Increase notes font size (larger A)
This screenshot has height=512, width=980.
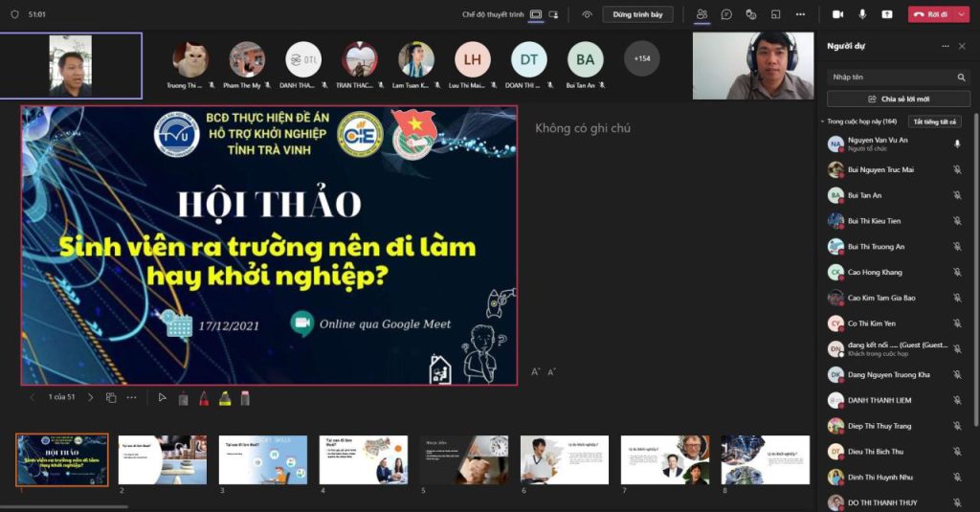click(x=536, y=372)
